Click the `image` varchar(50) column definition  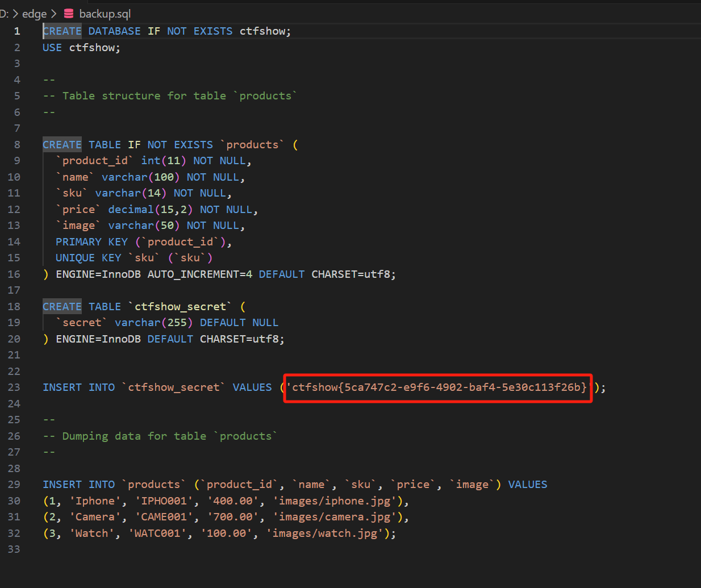point(150,226)
